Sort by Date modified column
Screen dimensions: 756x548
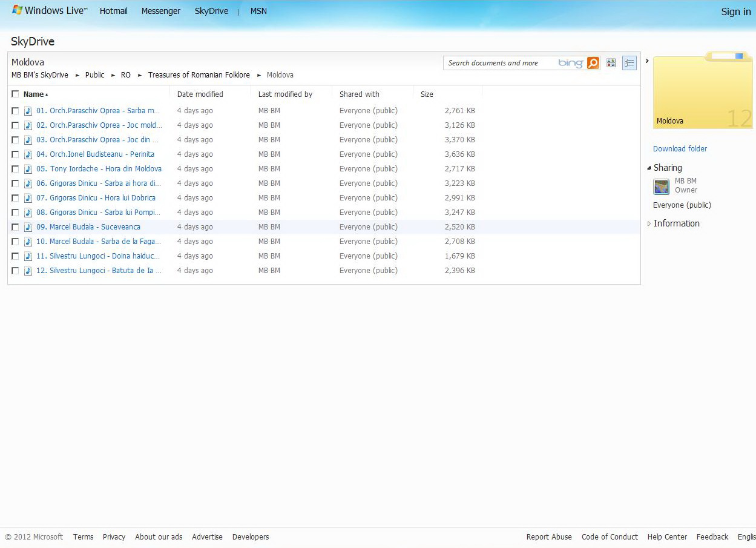(200, 94)
